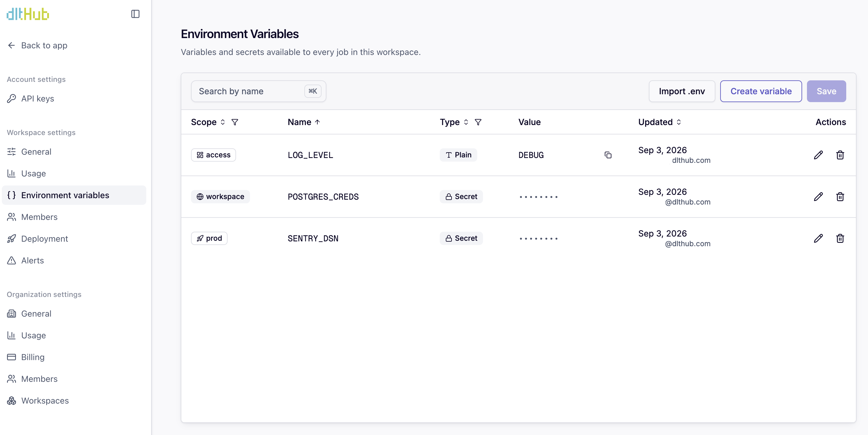Image resolution: width=868 pixels, height=435 pixels.
Task: Select Environment variables in sidebar
Action: click(74, 195)
